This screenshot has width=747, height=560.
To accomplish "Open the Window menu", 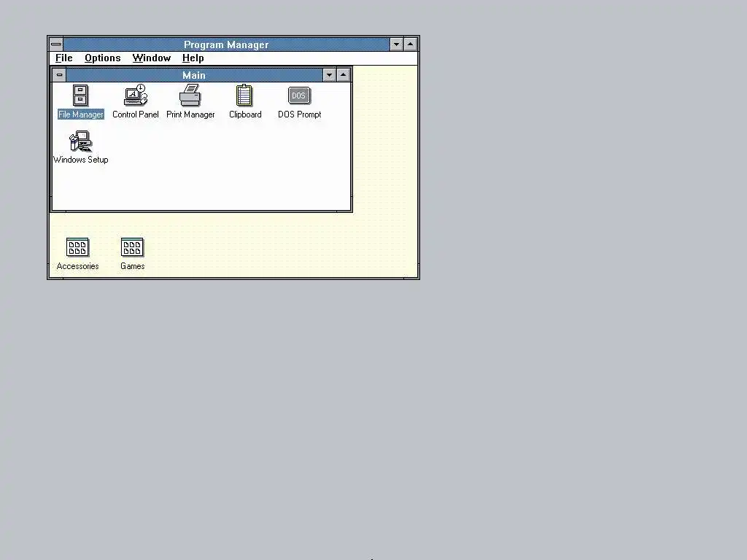I will (x=152, y=58).
